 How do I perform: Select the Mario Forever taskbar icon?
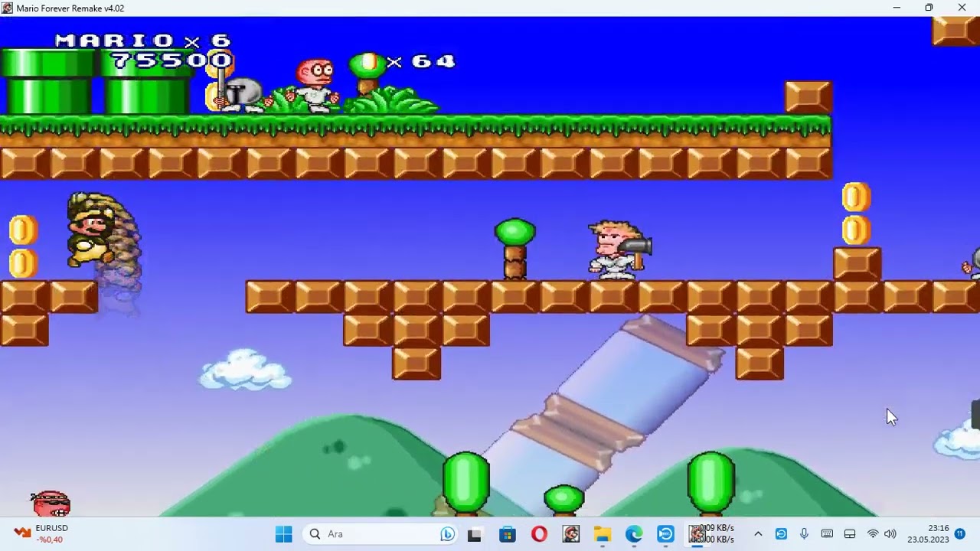point(571,534)
